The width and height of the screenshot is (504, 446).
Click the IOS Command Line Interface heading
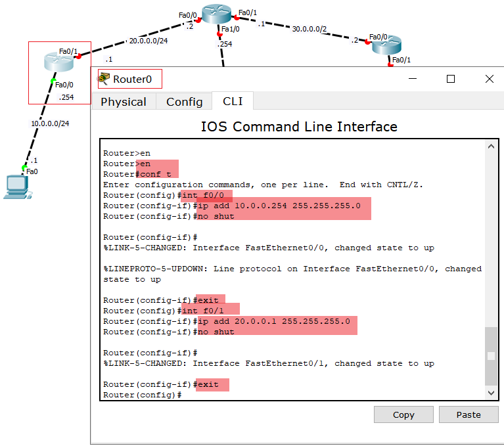(x=299, y=126)
